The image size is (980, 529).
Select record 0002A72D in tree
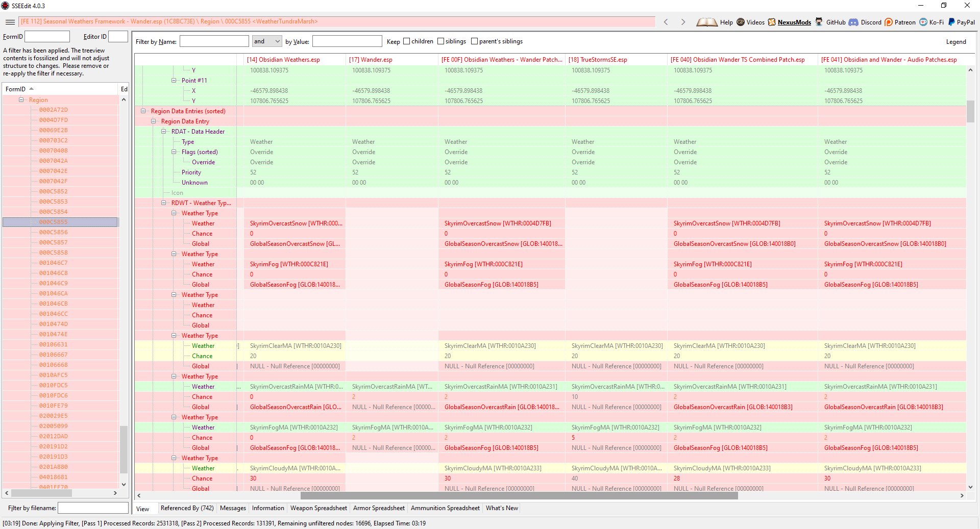54,110
